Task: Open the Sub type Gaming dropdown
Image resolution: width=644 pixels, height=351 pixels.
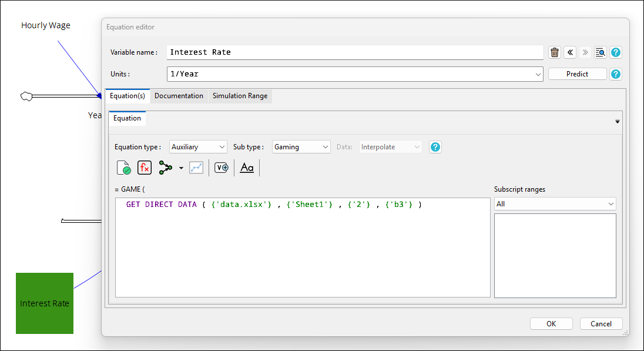Action: pos(301,146)
